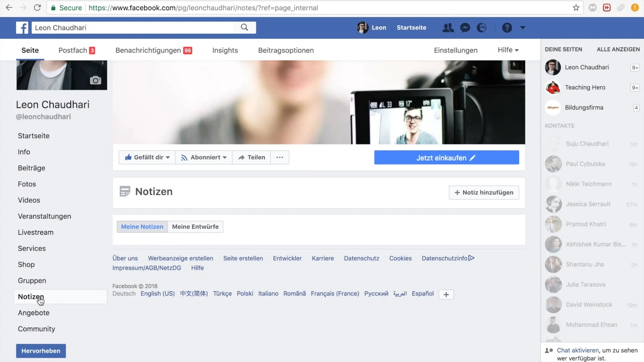Click the camera profile photo icon
The width and height of the screenshot is (644, 362).
click(96, 79)
